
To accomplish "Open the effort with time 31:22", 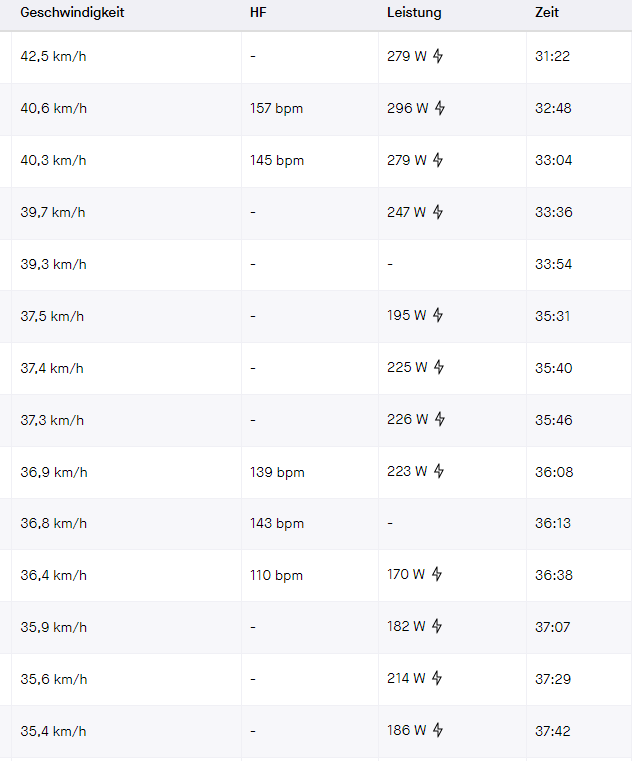I will coord(316,57).
